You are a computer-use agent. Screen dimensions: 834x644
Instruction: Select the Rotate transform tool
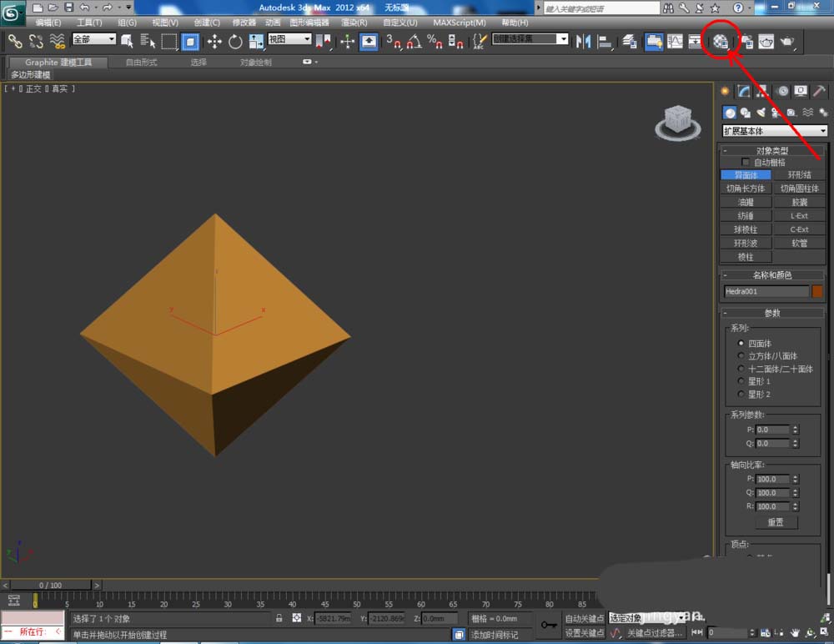coord(235,41)
